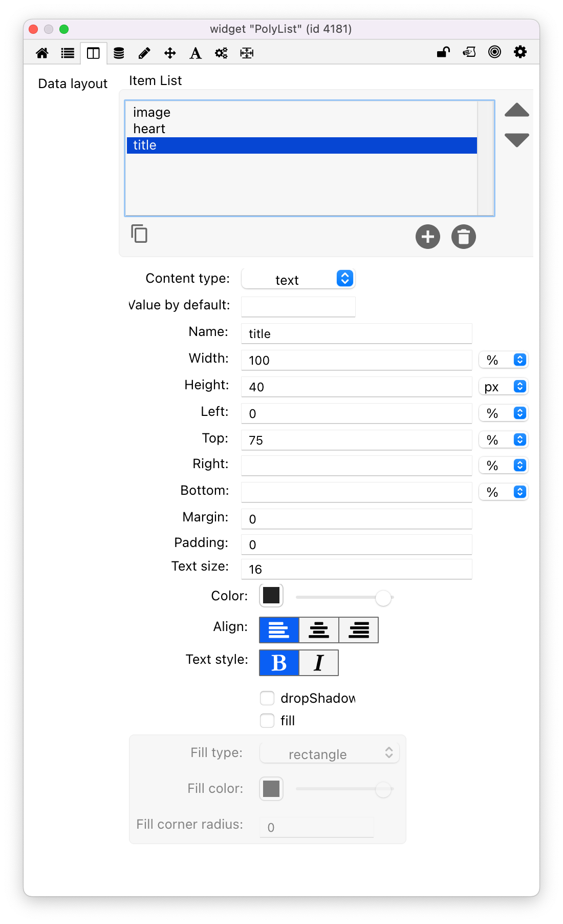The width and height of the screenshot is (563, 924).
Task: Select 'heart' in the Item List
Action: pos(149,129)
